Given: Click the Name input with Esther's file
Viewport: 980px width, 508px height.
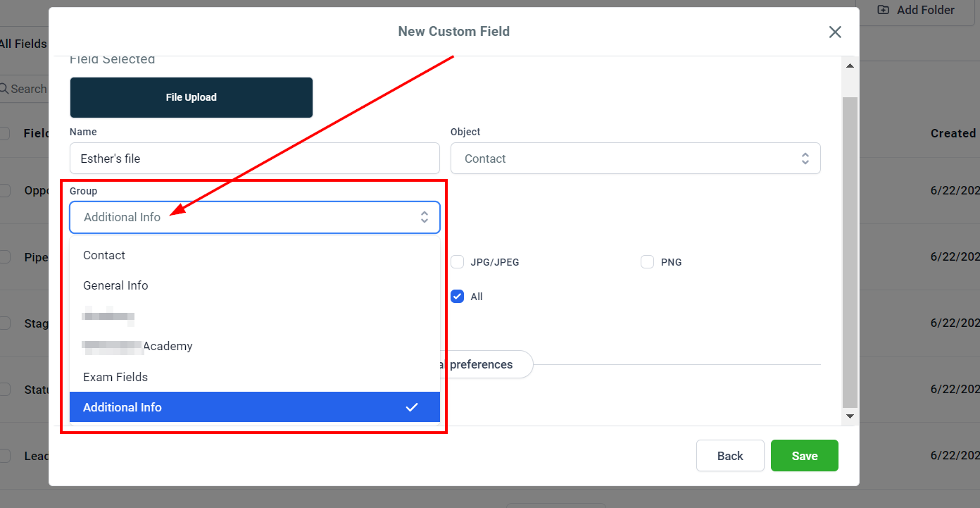Looking at the screenshot, I should click(255, 159).
